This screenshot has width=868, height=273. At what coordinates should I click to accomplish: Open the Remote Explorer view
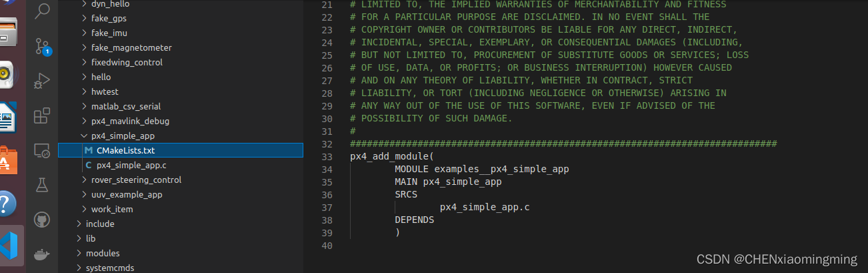click(x=42, y=150)
